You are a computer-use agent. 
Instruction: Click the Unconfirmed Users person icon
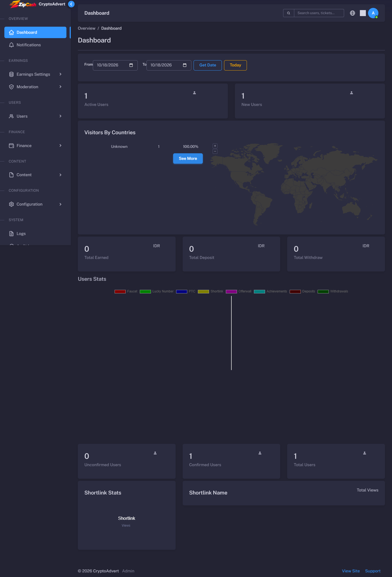coord(155,453)
